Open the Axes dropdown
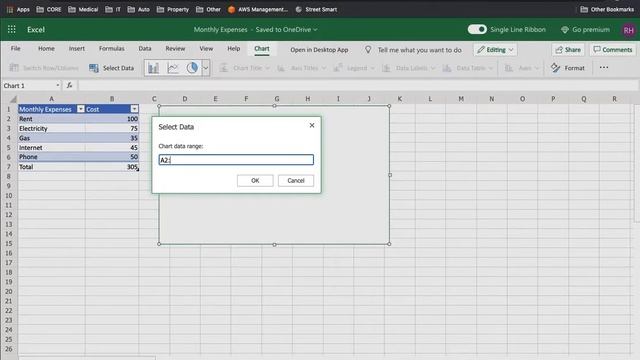 (x=522, y=68)
